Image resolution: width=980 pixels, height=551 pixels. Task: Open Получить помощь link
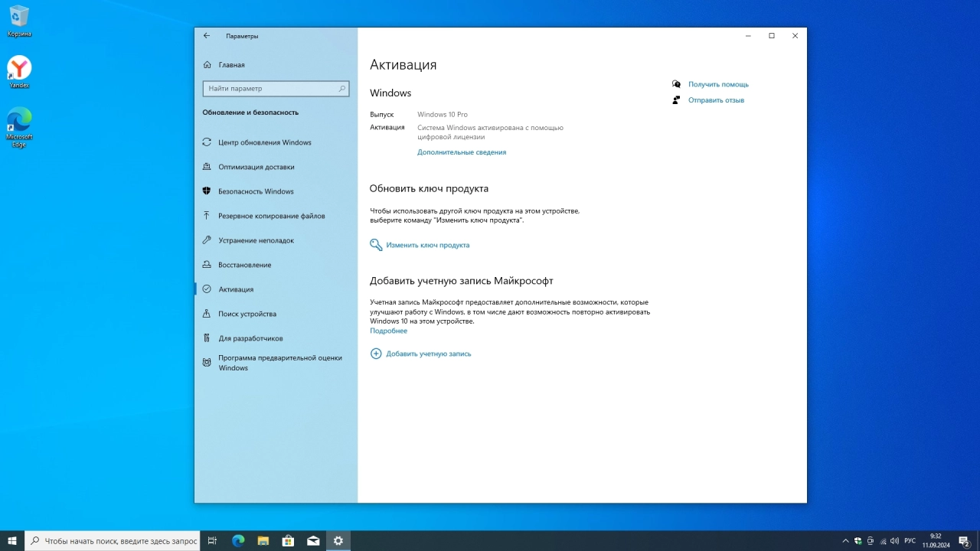(x=718, y=85)
